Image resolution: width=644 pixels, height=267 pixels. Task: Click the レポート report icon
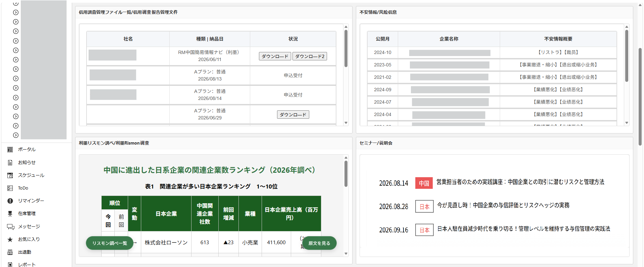pyautogui.click(x=10, y=265)
